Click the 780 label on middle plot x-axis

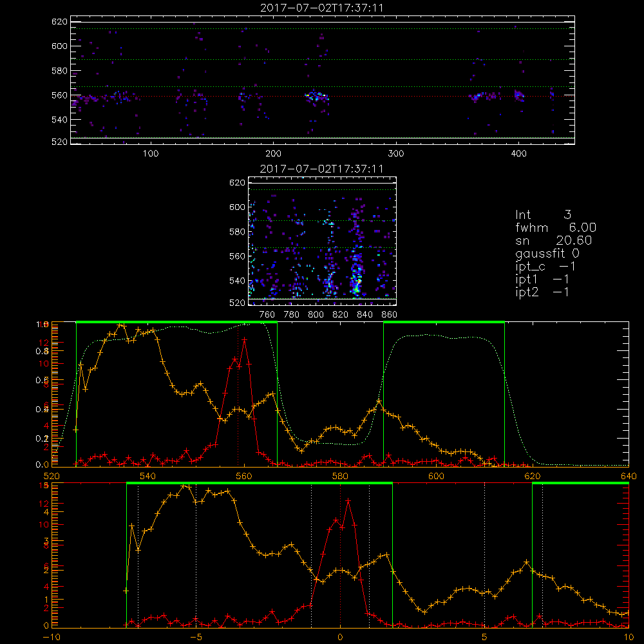tap(292, 315)
